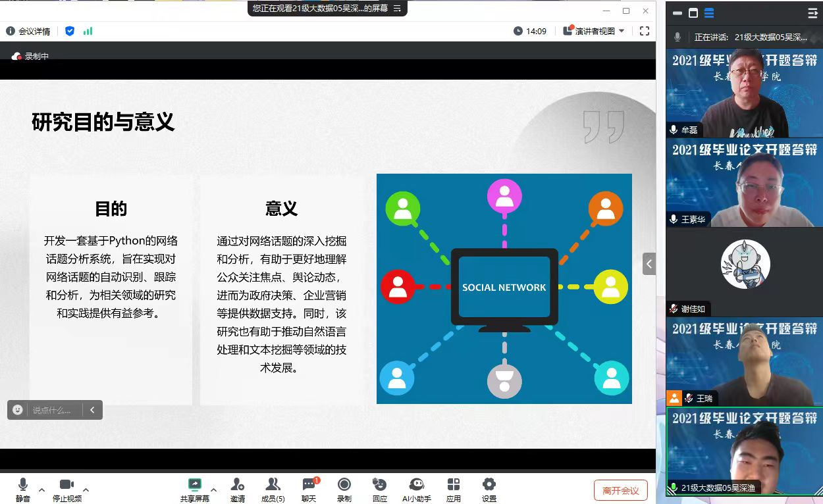Open the 邀请 invite panel
The width and height of the screenshot is (823, 504).
click(238, 490)
